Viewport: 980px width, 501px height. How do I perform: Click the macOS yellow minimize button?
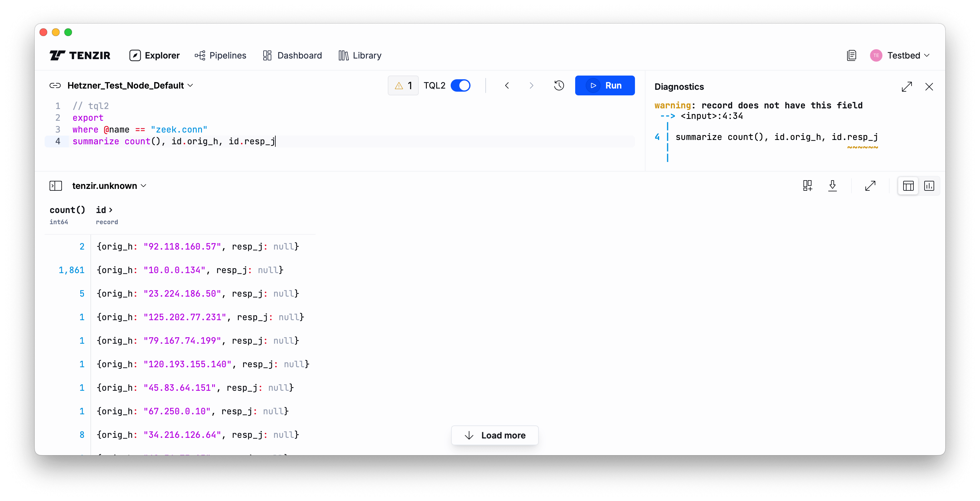tap(55, 32)
